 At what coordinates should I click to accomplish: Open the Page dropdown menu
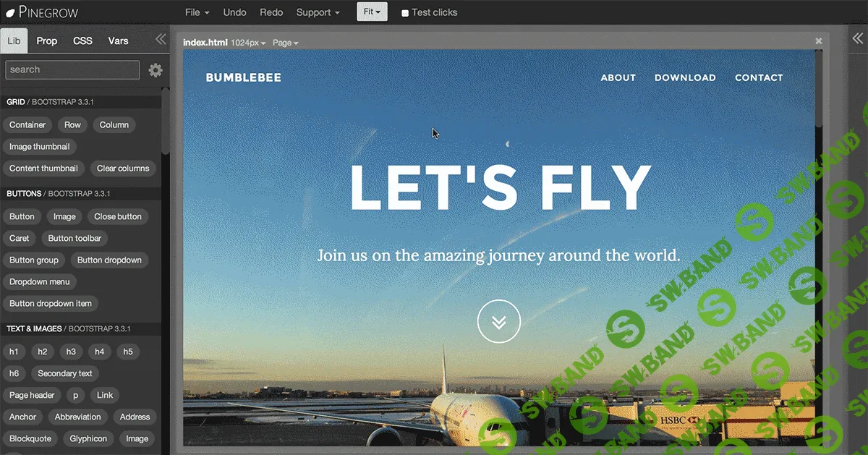coord(285,43)
